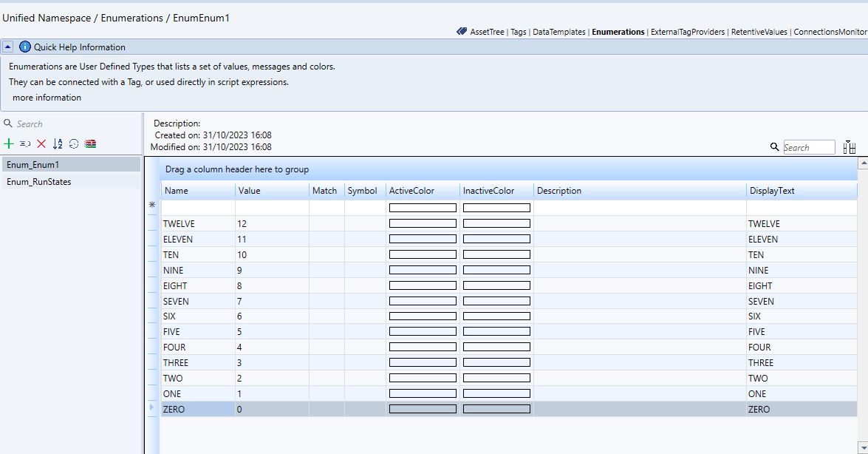Image resolution: width=868 pixels, height=454 pixels.
Task: Click the stacked books archive icon
Action: 90,143
